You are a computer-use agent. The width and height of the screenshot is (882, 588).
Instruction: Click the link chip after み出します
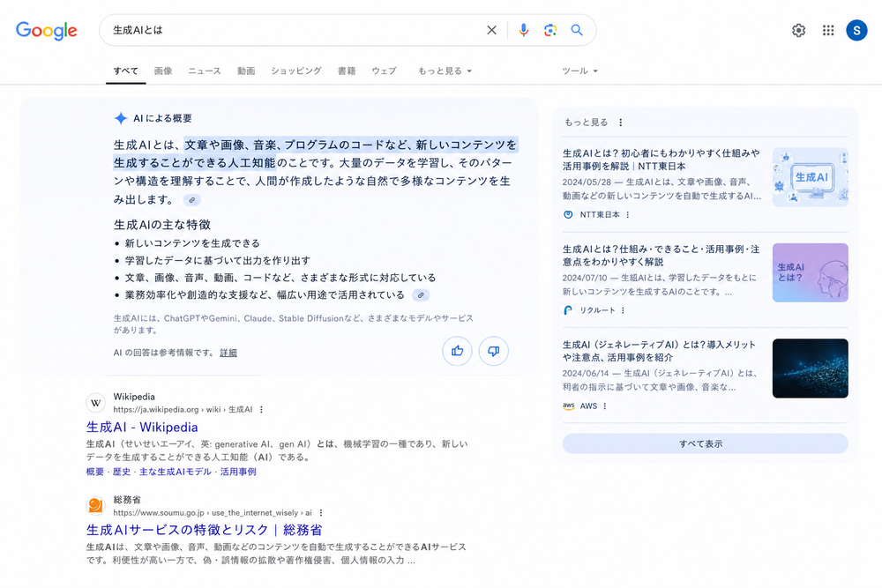pyautogui.click(x=191, y=200)
